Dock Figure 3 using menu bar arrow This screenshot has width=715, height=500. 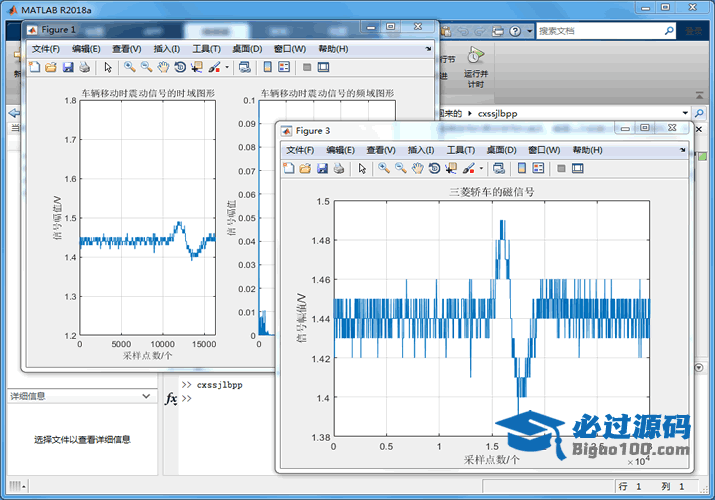pyautogui.click(x=683, y=150)
